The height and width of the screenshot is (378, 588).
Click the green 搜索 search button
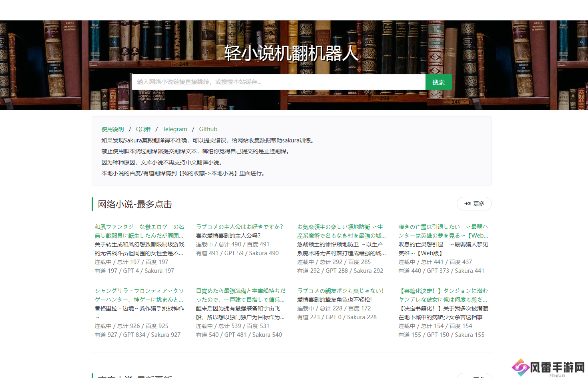(x=438, y=82)
